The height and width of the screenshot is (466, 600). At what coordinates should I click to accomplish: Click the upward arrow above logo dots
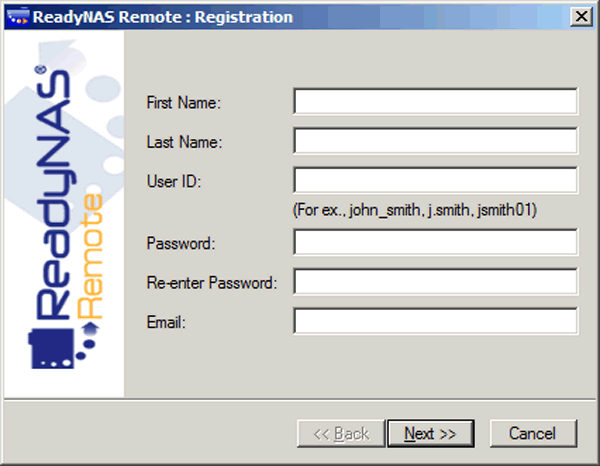coord(91,329)
